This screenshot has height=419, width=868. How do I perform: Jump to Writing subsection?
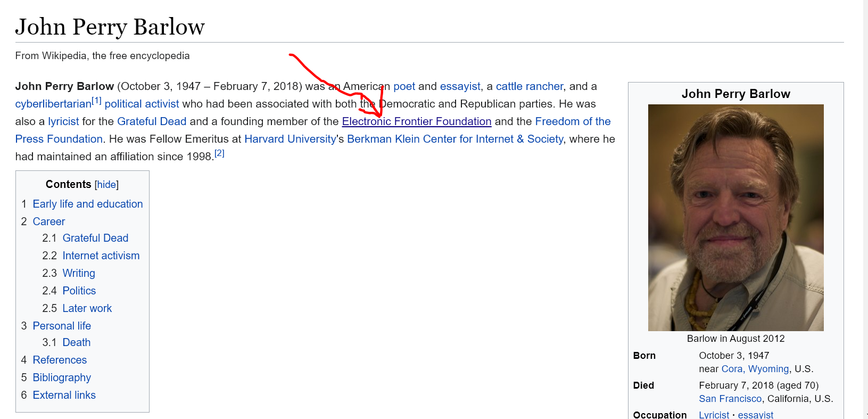coord(79,273)
